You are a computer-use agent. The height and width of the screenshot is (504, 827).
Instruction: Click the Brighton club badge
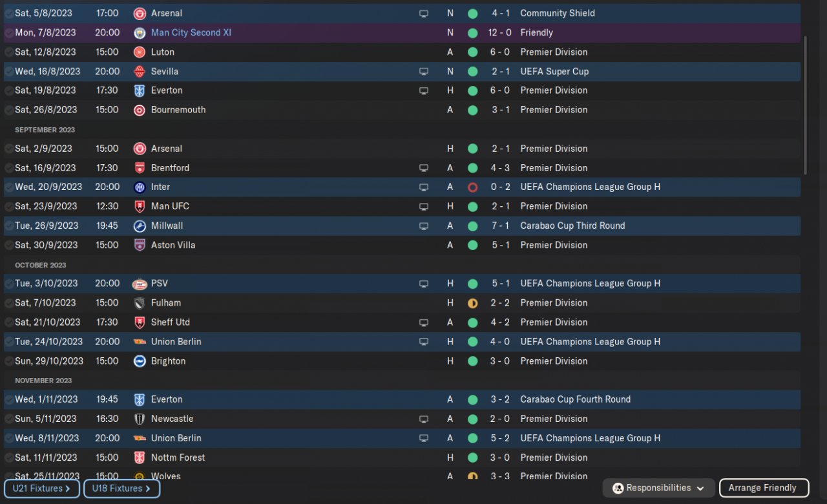coord(140,361)
